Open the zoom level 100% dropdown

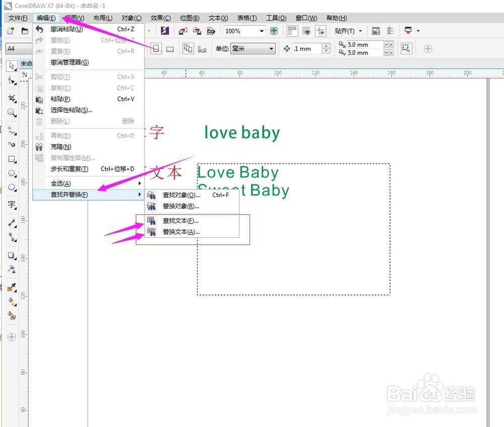(x=262, y=31)
